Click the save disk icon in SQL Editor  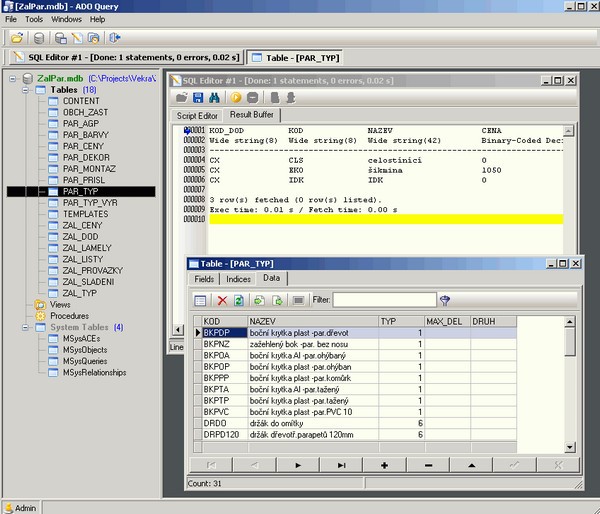point(199,98)
